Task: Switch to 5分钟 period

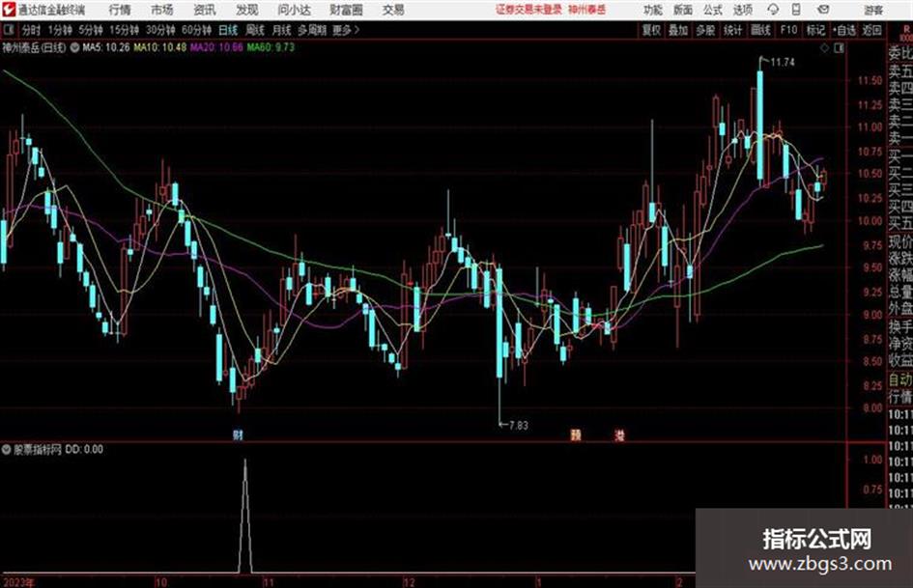Action: click(91, 30)
